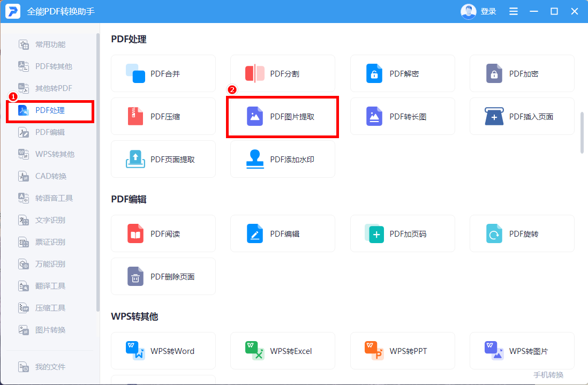This screenshot has height=385, width=588.
Task: Open the WPS转Word converter
Action: pyautogui.click(x=163, y=351)
